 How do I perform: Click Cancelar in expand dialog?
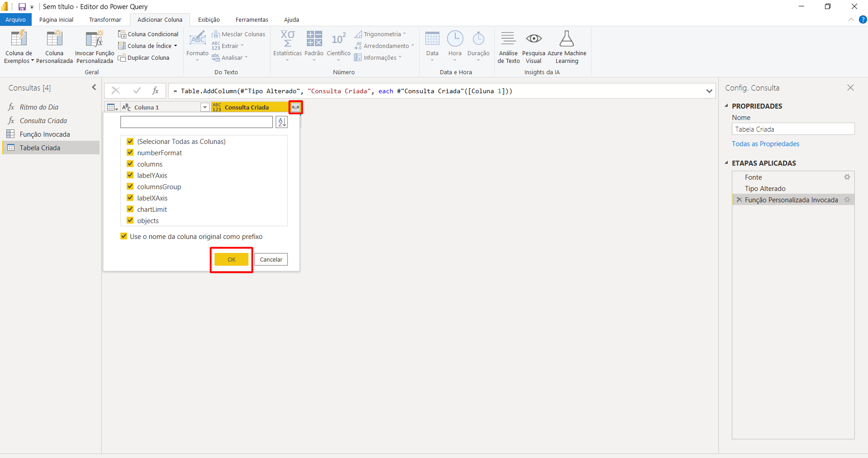tap(271, 259)
